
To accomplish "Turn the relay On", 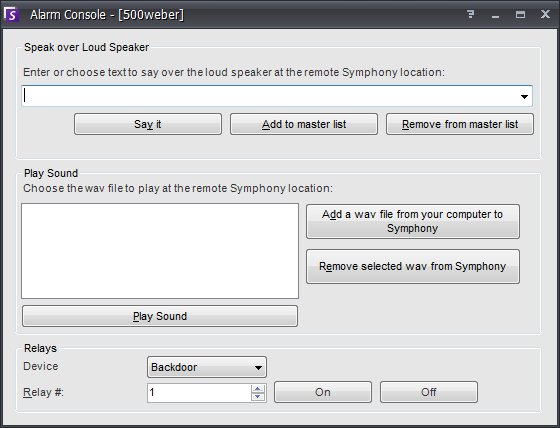I will pyautogui.click(x=323, y=392).
